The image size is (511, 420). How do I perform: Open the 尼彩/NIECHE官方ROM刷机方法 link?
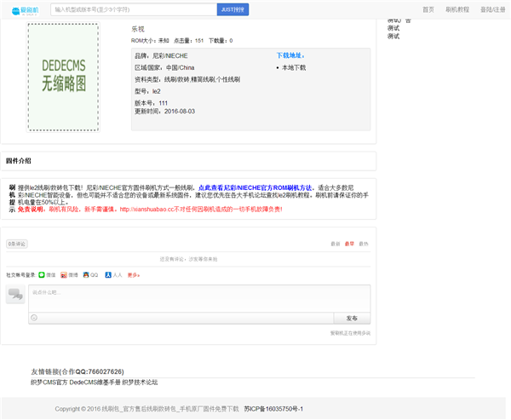(255, 187)
